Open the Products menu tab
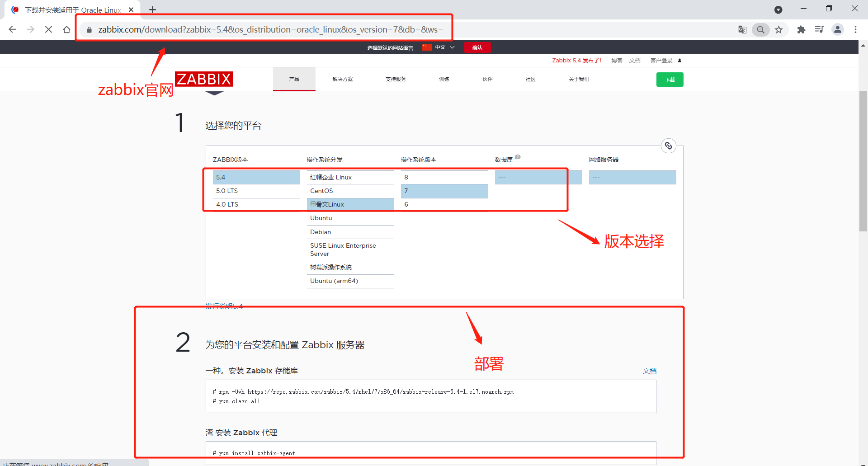 click(294, 79)
